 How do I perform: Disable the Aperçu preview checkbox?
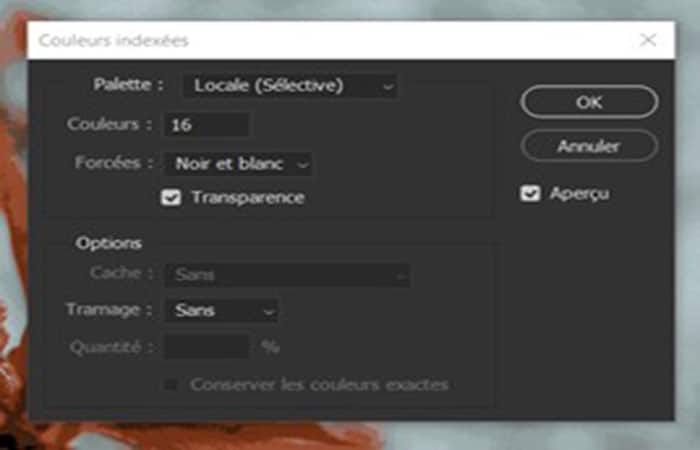click(530, 194)
